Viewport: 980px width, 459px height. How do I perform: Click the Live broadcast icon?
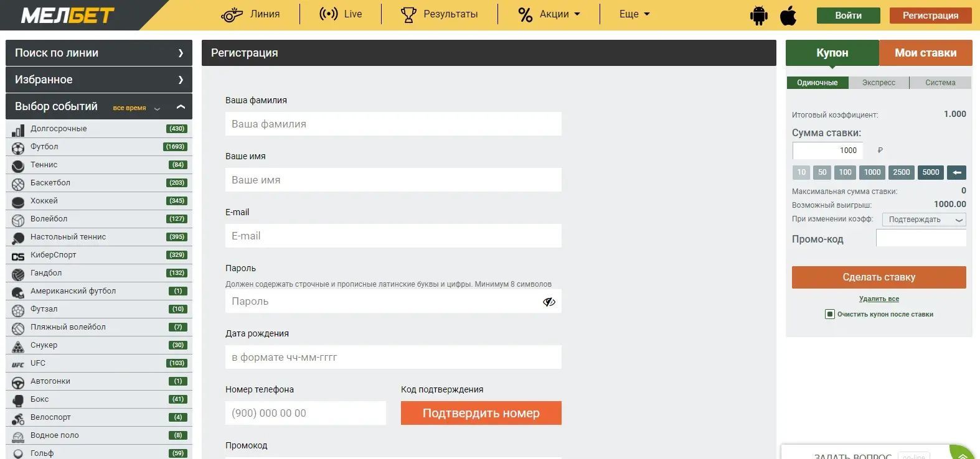click(328, 14)
